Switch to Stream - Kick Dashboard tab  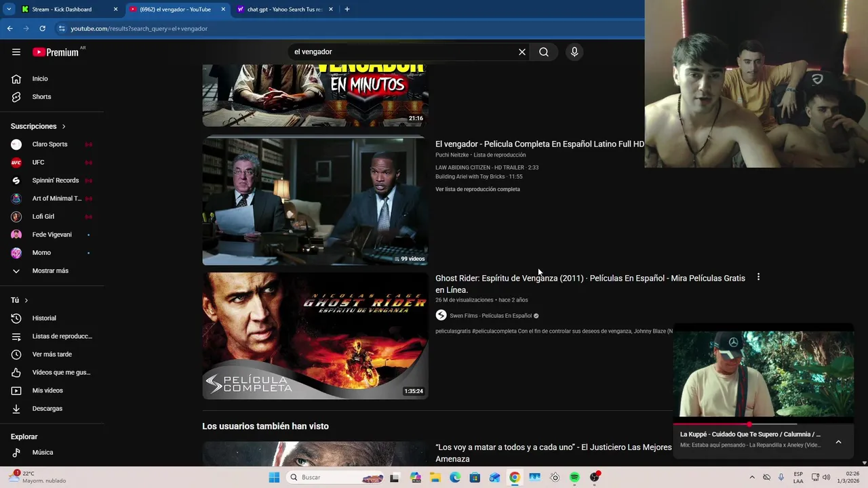tap(62, 9)
